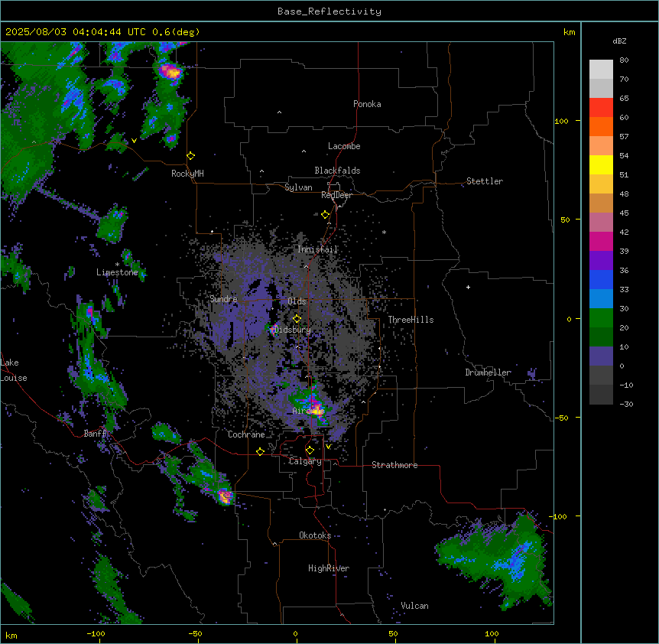Click the RockyMH label
Screen dimensions: 659x644
187,174
